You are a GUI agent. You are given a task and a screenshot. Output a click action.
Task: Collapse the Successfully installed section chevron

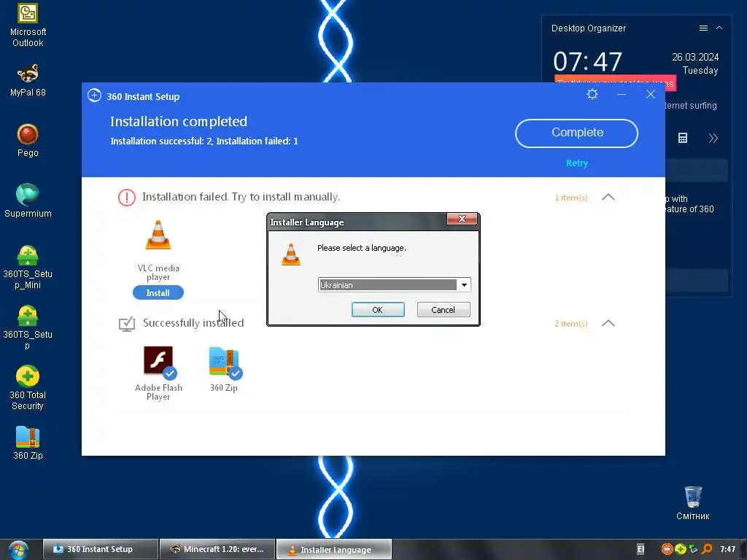(x=608, y=323)
